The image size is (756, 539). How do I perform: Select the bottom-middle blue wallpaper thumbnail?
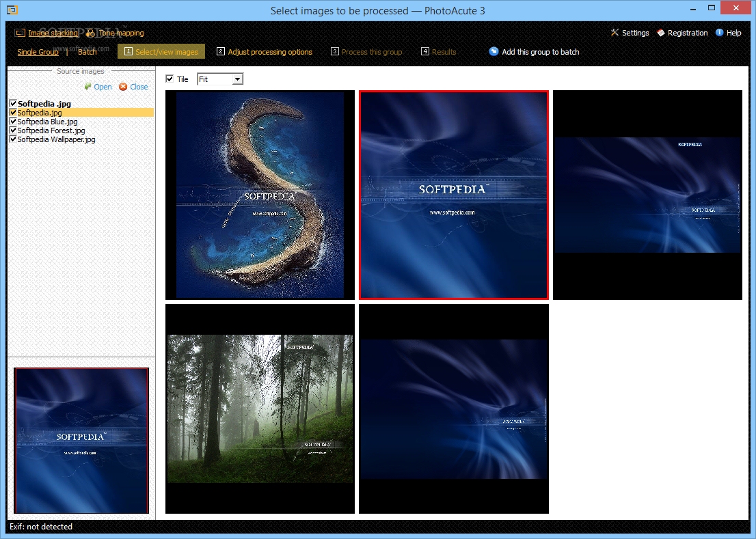pos(454,409)
